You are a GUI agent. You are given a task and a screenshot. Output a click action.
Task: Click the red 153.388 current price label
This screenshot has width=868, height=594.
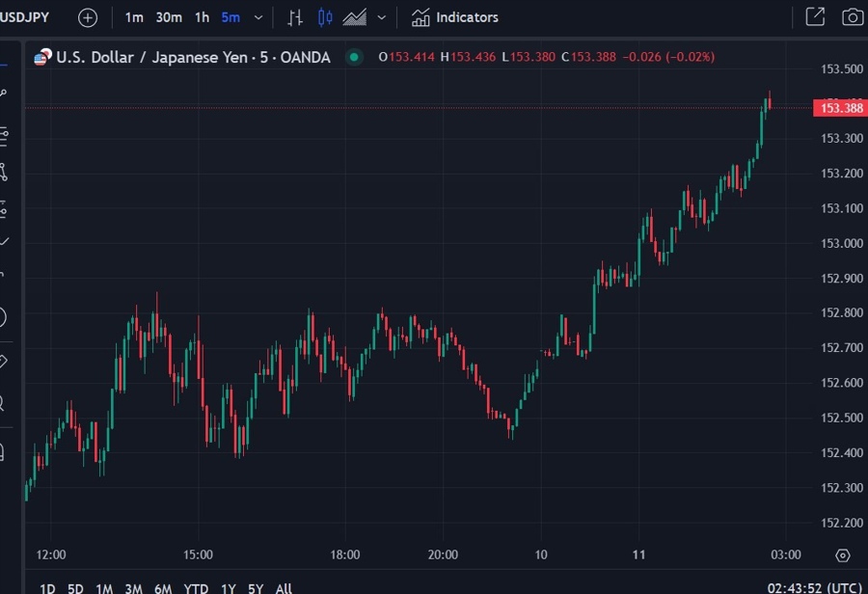(840, 108)
